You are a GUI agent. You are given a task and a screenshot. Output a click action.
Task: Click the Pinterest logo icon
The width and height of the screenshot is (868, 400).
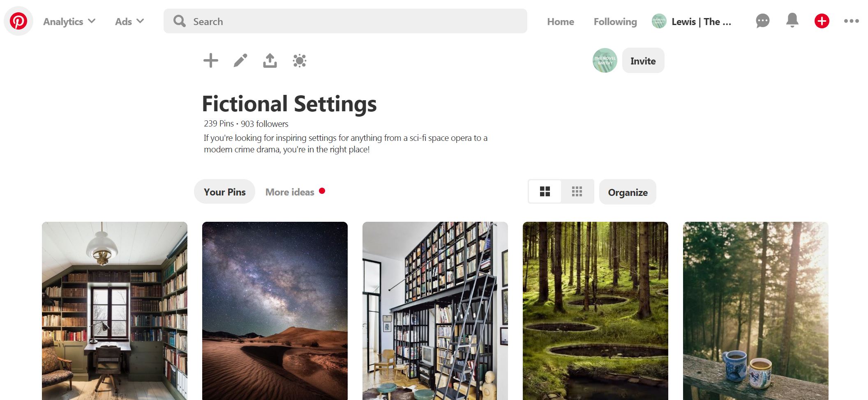[18, 21]
